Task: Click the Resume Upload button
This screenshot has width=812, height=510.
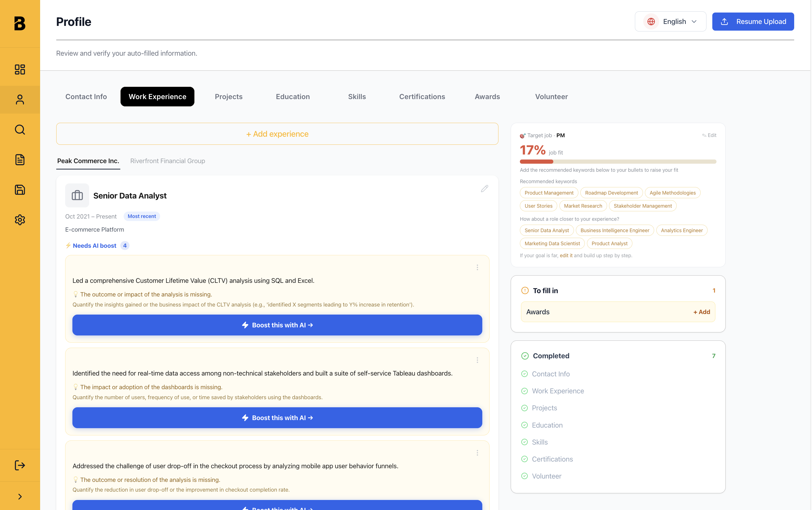Action: 753,21
